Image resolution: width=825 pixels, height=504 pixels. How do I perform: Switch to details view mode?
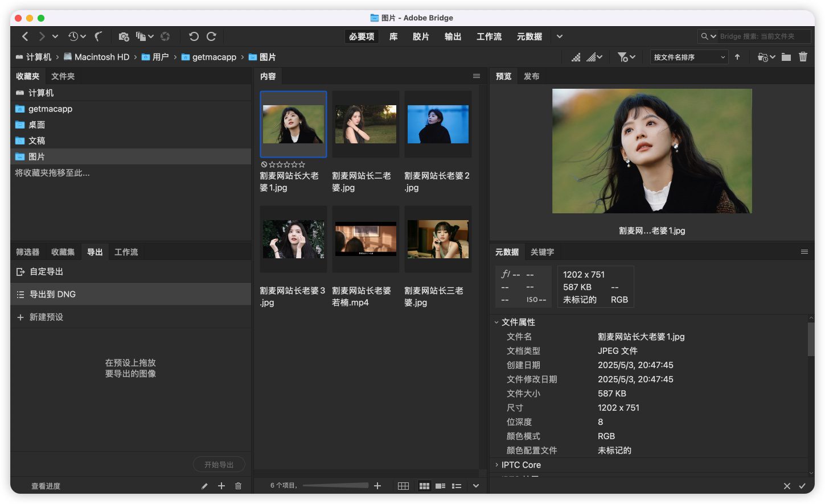(x=440, y=486)
